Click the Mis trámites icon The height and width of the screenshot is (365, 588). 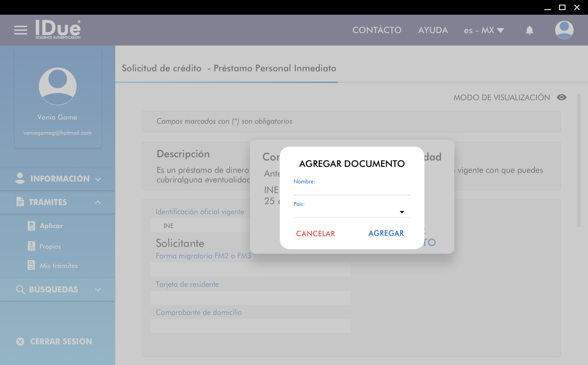[x=31, y=265]
